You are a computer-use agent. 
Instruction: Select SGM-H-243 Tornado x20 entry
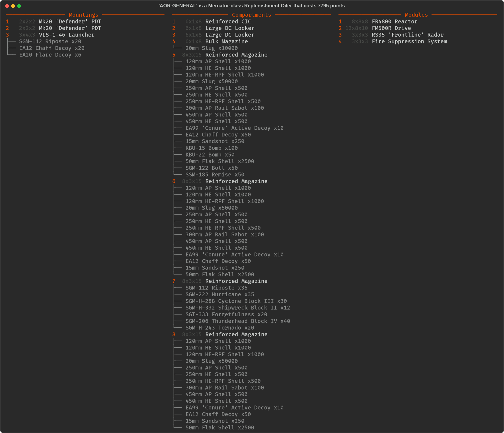pos(220,328)
